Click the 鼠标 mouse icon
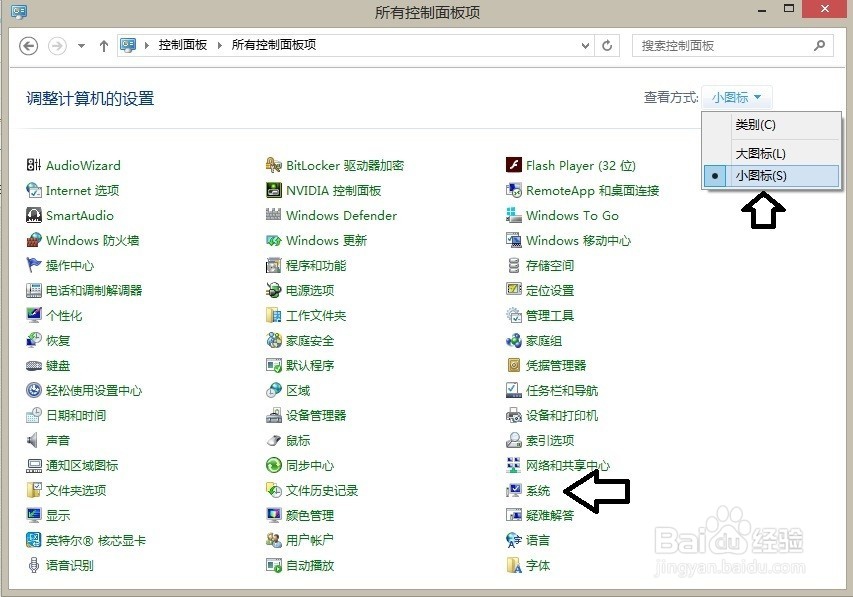This screenshot has width=853, height=597. (x=274, y=440)
